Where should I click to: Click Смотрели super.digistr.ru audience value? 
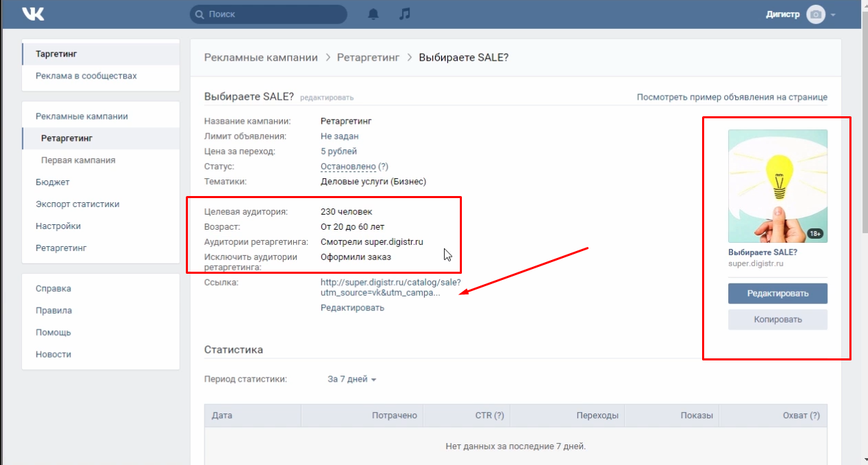[x=372, y=241]
